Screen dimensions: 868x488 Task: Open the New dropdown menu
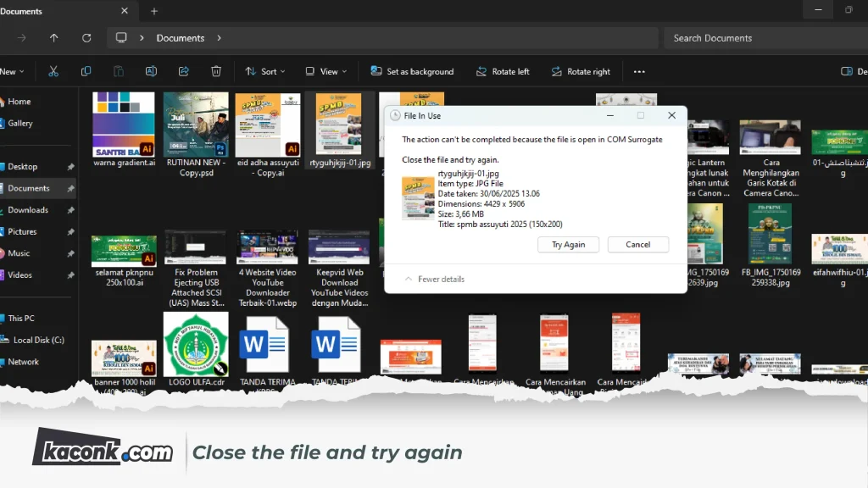click(13, 71)
